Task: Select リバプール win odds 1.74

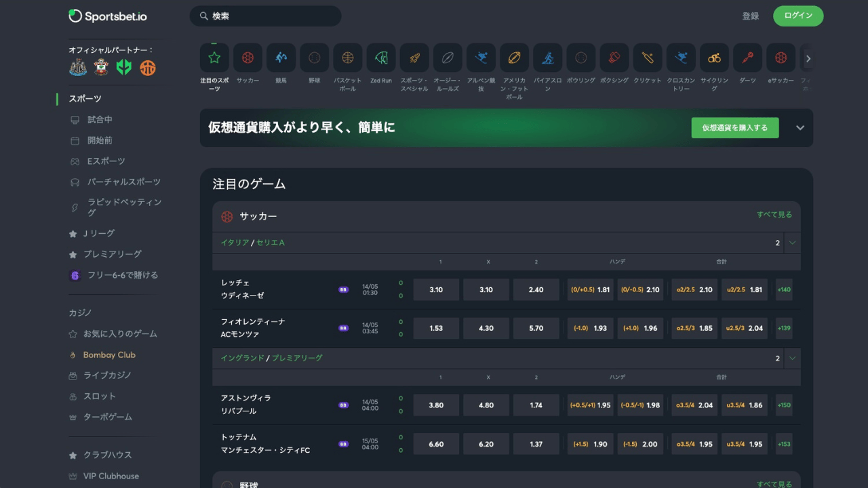Action: tap(536, 405)
